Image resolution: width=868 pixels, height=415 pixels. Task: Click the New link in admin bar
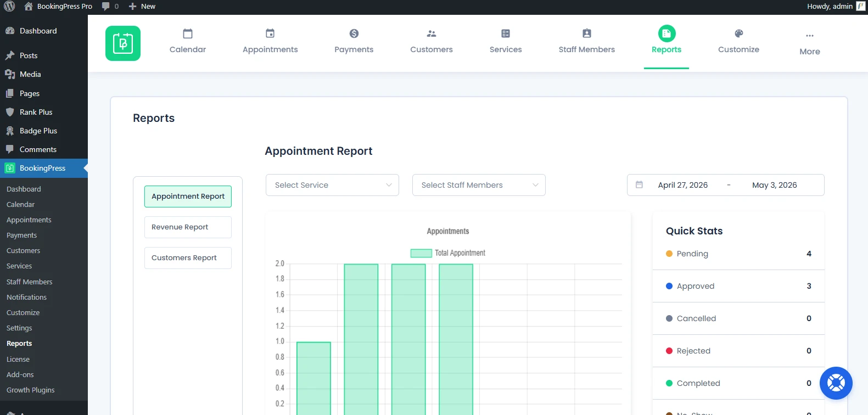(142, 7)
